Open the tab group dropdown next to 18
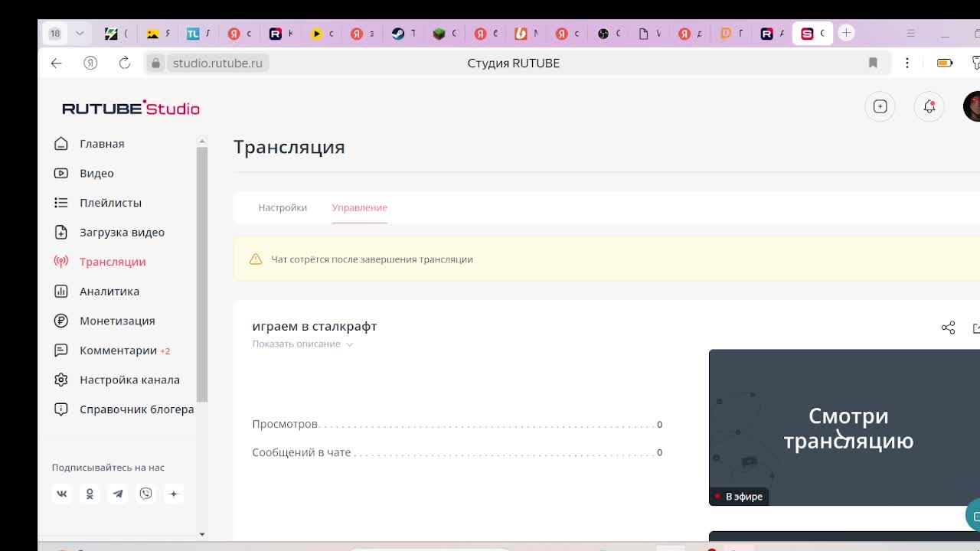The image size is (980, 551). pos(80,33)
